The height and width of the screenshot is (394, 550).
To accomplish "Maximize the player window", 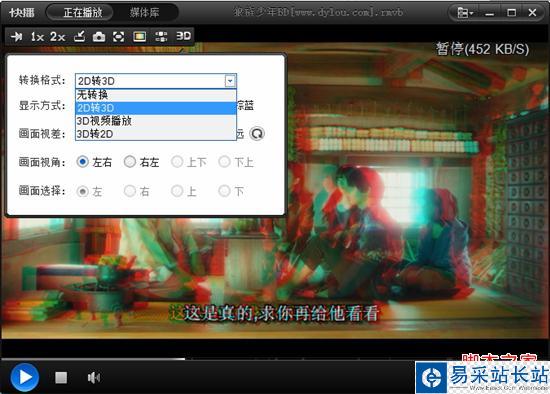I will pos(511,13).
